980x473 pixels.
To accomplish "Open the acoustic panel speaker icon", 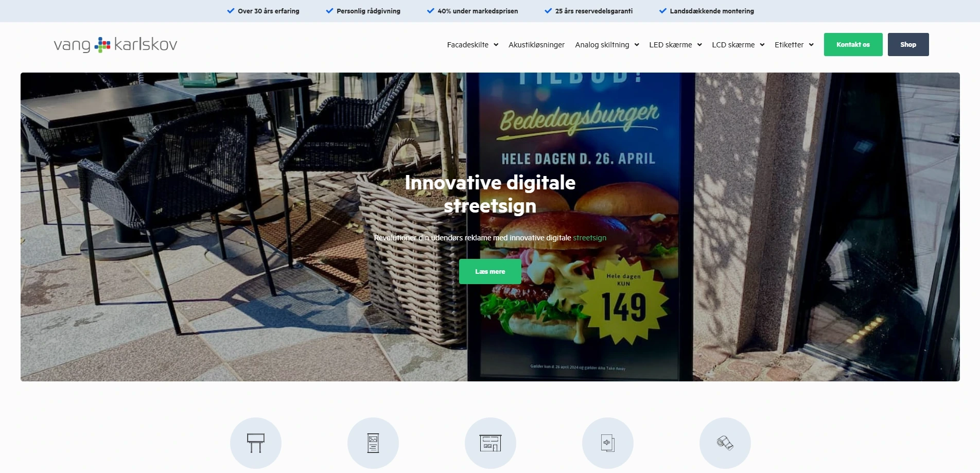I will (608, 443).
